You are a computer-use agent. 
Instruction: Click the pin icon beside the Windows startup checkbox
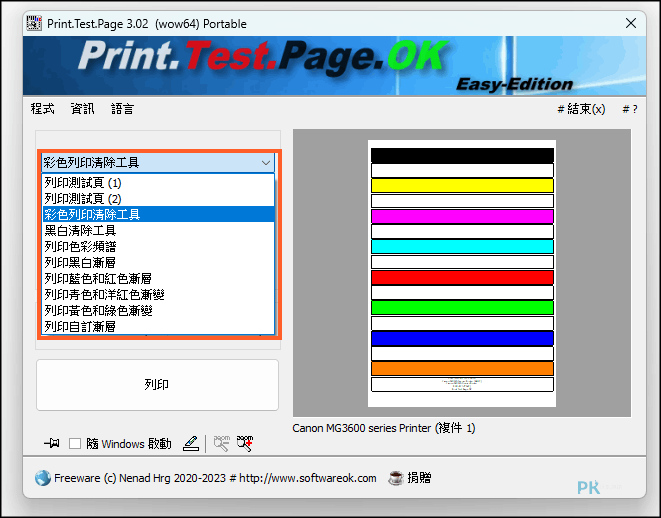click(51, 443)
